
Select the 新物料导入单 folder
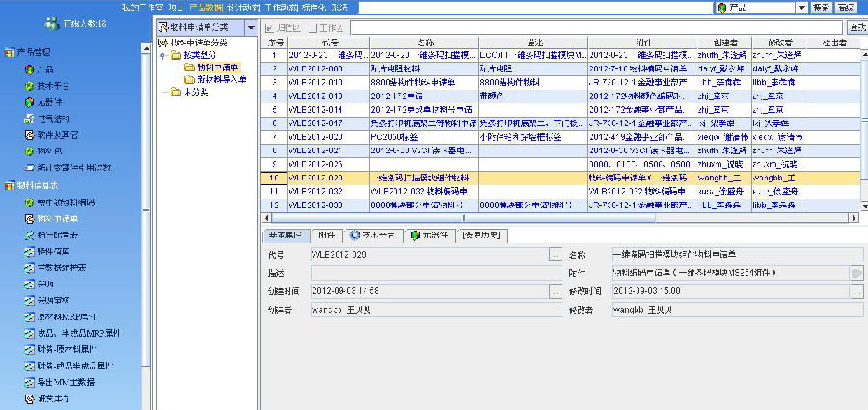click(x=215, y=80)
